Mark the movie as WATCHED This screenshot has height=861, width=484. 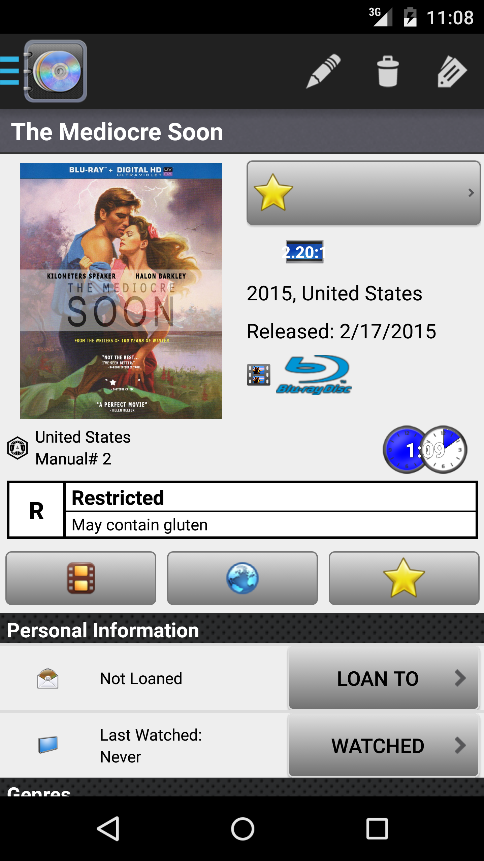(383, 746)
